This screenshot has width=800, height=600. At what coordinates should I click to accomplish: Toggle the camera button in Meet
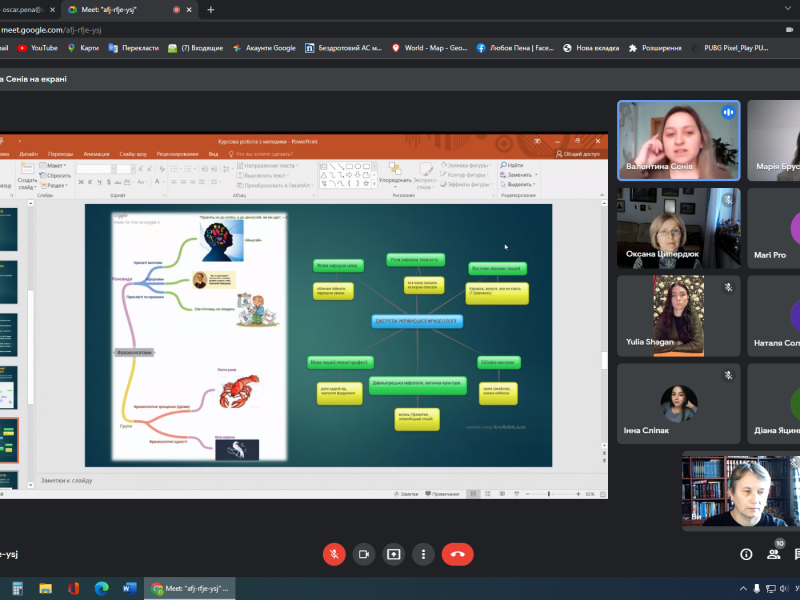364,554
